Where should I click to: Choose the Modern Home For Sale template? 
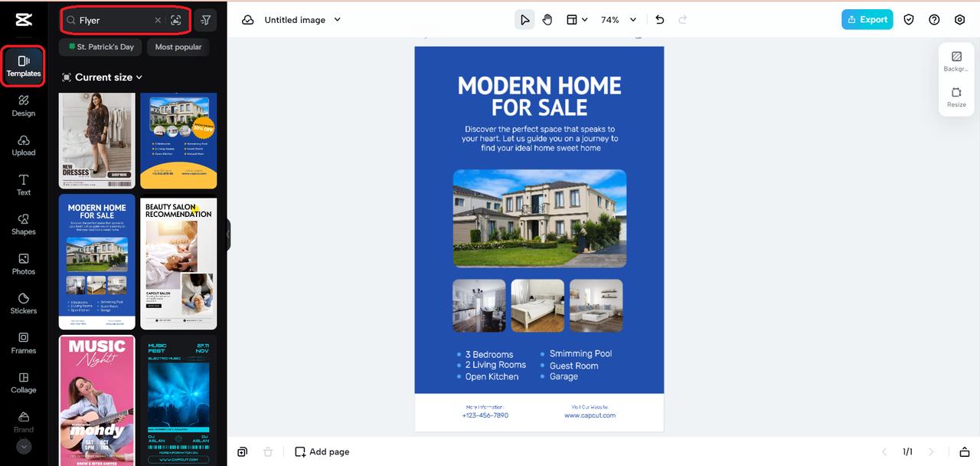pyautogui.click(x=97, y=261)
